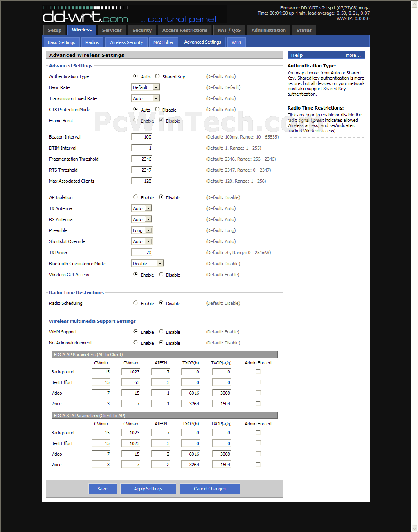Disable WMM Support
418x532 pixels.
161,331
